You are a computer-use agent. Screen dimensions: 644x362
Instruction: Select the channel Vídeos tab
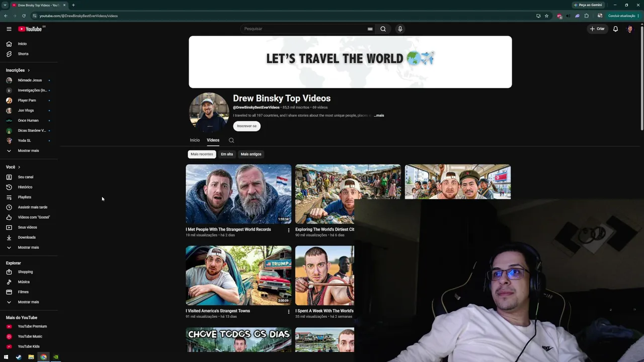click(213, 140)
